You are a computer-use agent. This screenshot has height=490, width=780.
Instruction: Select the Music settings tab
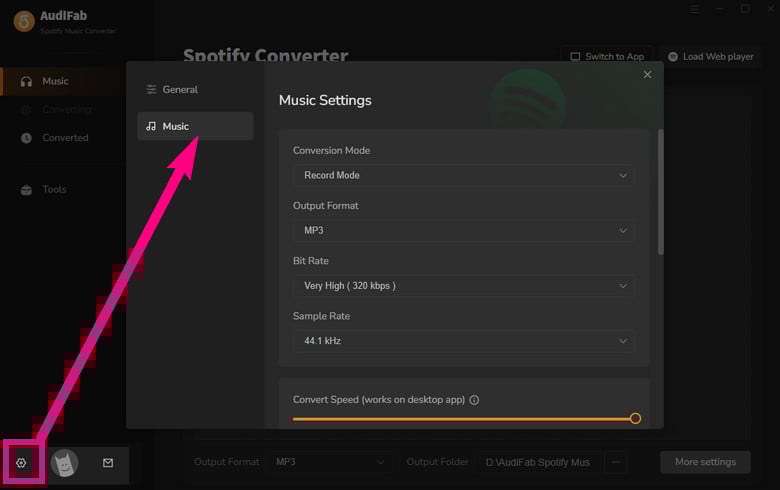click(x=195, y=126)
